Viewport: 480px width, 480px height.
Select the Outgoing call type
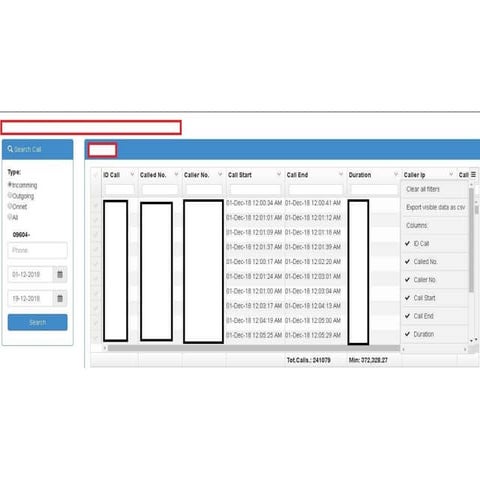10,195
